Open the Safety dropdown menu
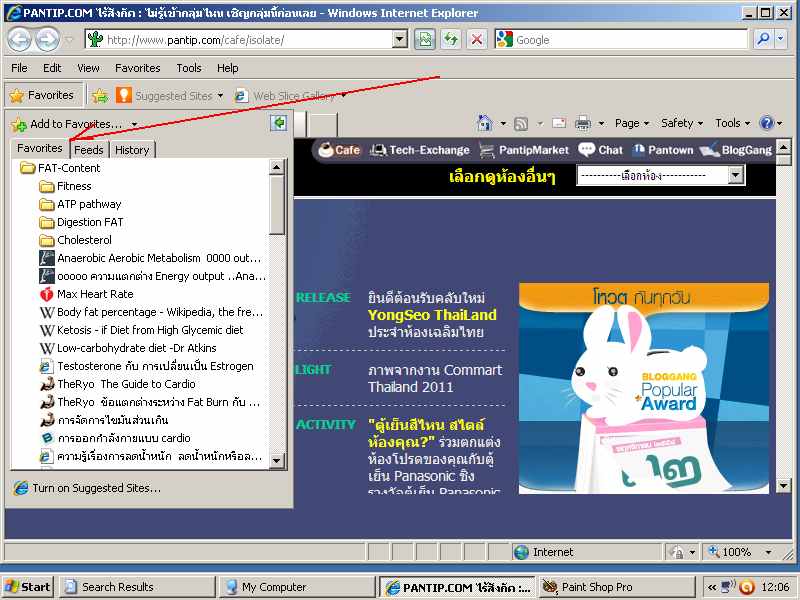 pos(682,123)
